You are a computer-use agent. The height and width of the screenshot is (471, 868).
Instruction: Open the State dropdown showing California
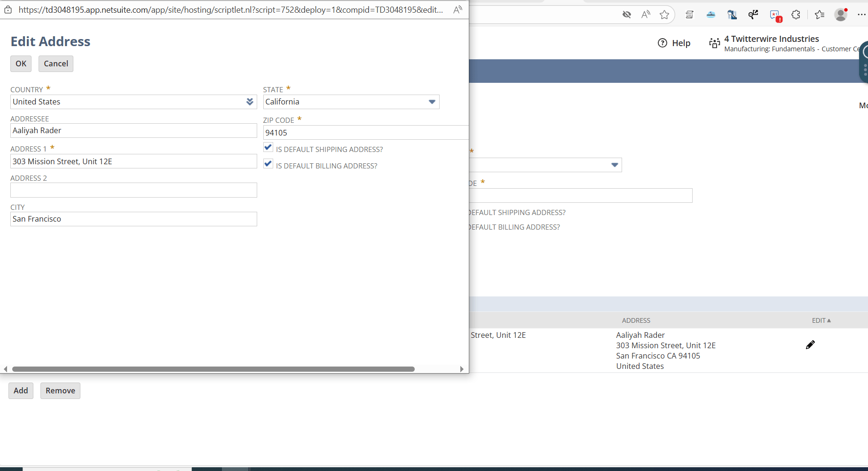[432, 102]
